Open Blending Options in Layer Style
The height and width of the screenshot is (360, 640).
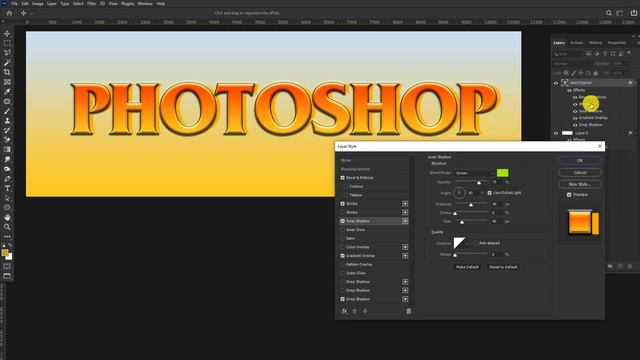pyautogui.click(x=355, y=169)
